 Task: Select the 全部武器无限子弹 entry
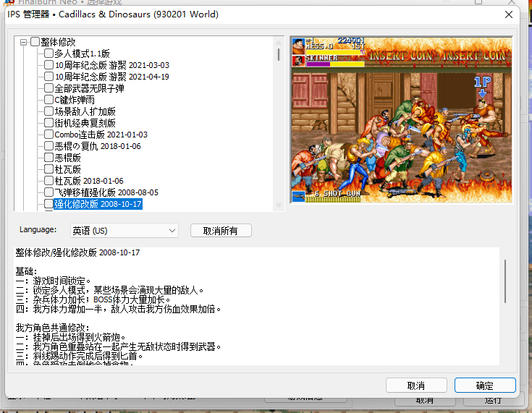point(89,88)
